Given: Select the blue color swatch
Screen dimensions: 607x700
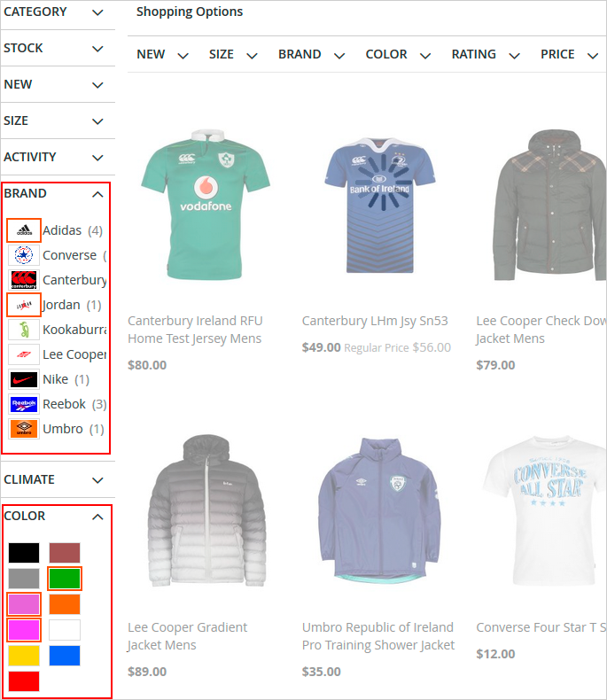Looking at the screenshot, I should tap(65, 656).
